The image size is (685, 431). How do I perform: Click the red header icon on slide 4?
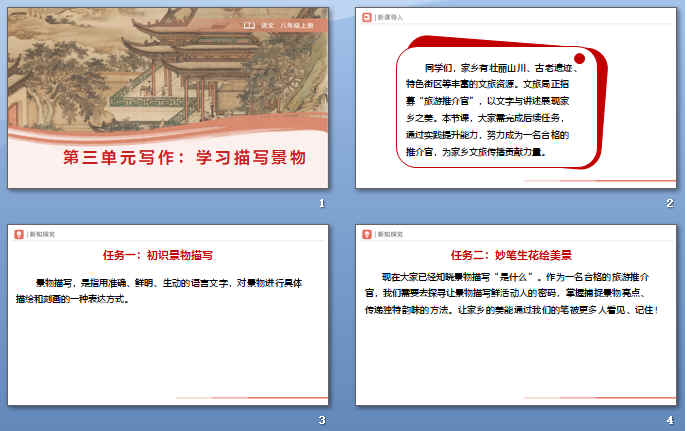coord(367,235)
